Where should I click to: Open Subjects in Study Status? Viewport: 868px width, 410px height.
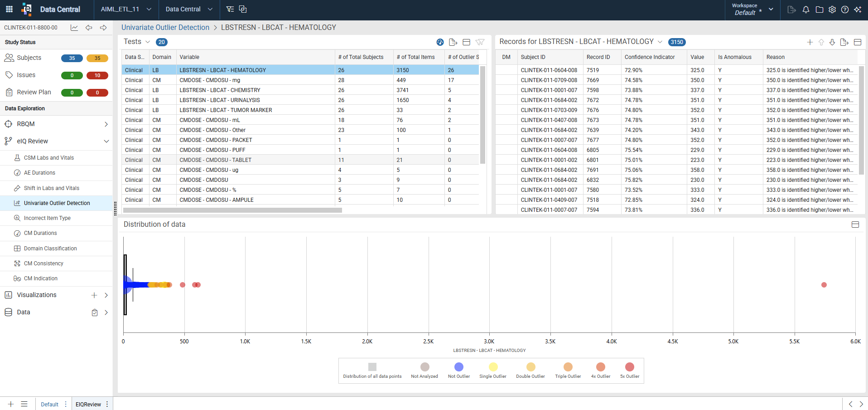29,58
